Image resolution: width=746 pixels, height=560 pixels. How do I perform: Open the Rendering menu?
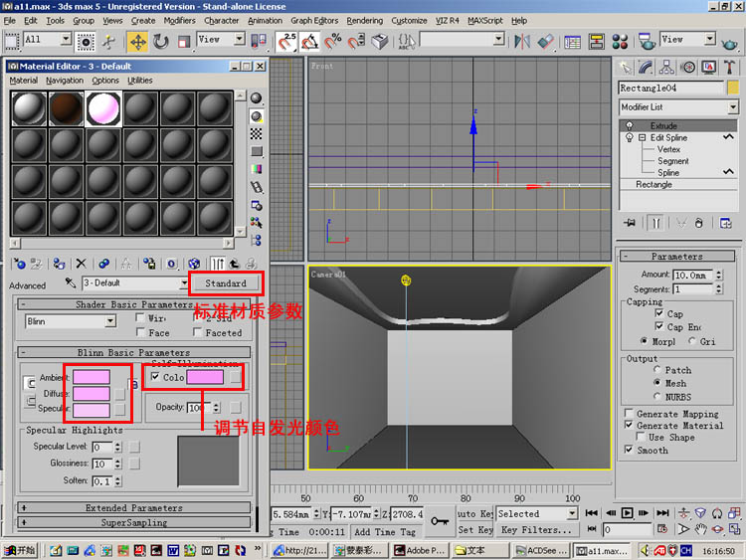coord(364,20)
